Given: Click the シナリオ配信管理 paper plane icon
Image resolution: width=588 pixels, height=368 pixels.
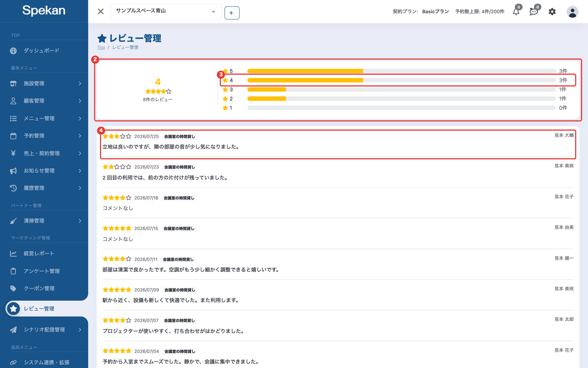Looking at the screenshot, I should (x=13, y=330).
